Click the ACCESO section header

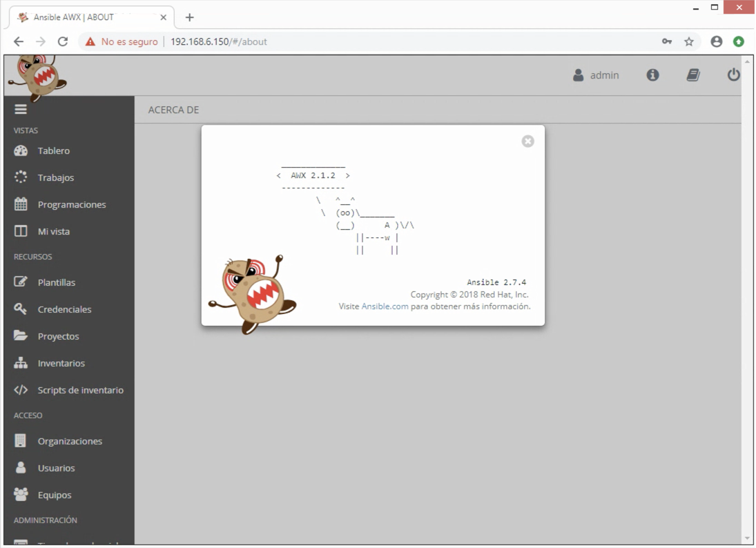tap(28, 415)
